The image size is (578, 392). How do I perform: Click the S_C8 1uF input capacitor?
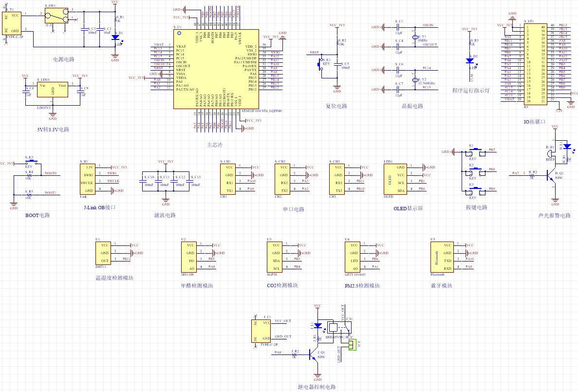click(x=25, y=92)
